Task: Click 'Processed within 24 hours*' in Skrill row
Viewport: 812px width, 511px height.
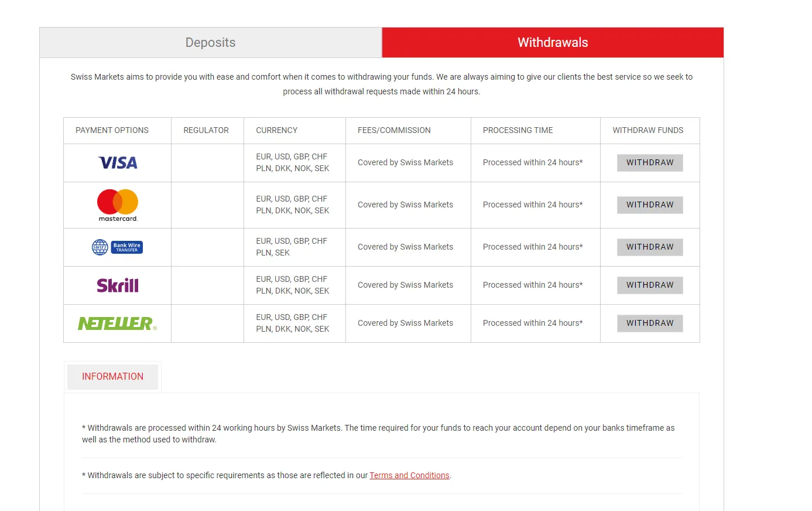Action: tap(533, 285)
